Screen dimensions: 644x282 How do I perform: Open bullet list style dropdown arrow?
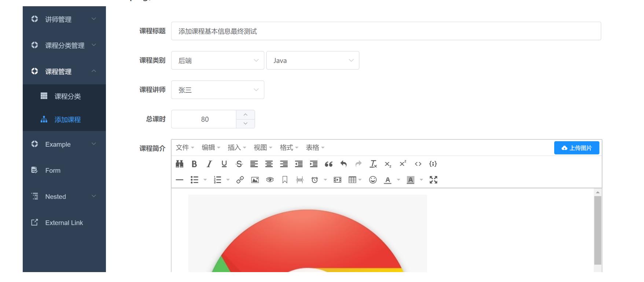[205, 180]
